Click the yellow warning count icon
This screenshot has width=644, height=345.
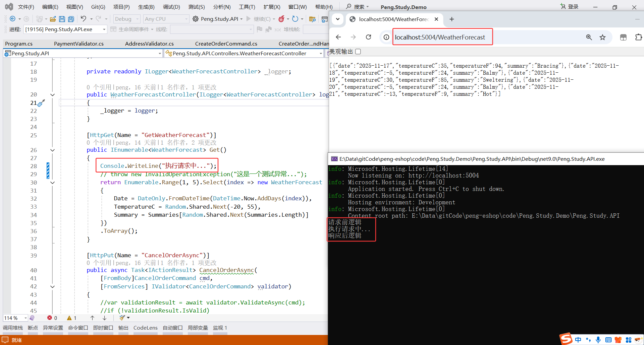[69, 318]
